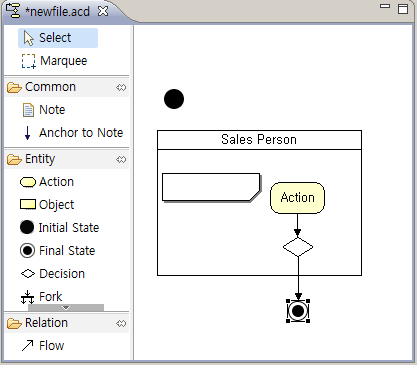The image size is (417, 365).
Task: Choose the Note tool in palette
Action: (44, 110)
